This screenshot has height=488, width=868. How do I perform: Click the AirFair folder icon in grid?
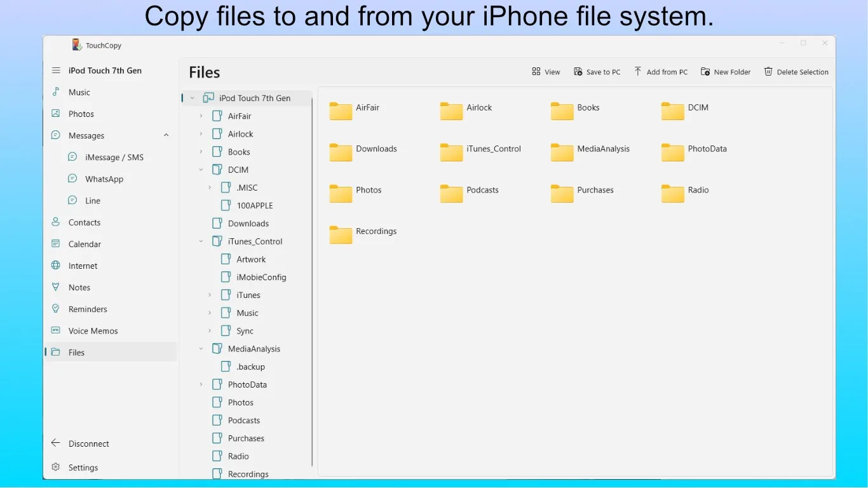(x=341, y=111)
